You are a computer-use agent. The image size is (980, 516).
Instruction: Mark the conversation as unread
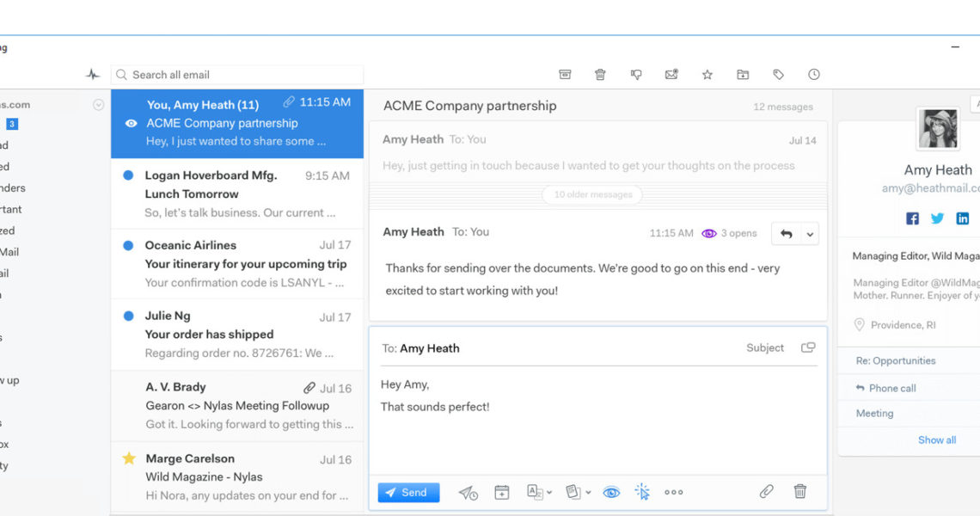(671, 75)
